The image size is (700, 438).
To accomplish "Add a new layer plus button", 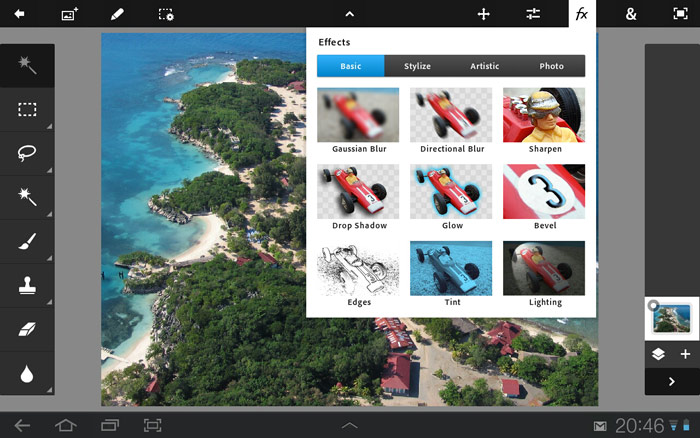I will click(x=685, y=354).
